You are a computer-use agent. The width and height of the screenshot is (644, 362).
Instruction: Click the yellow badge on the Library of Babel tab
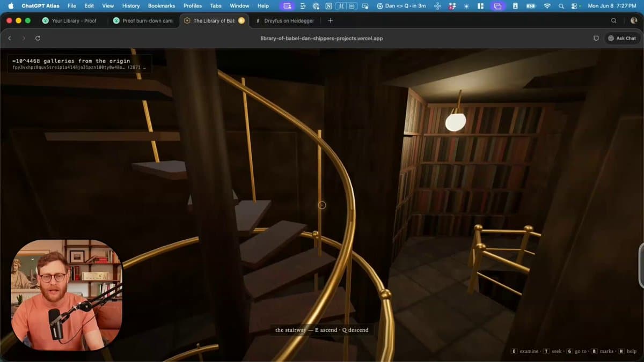point(241,20)
